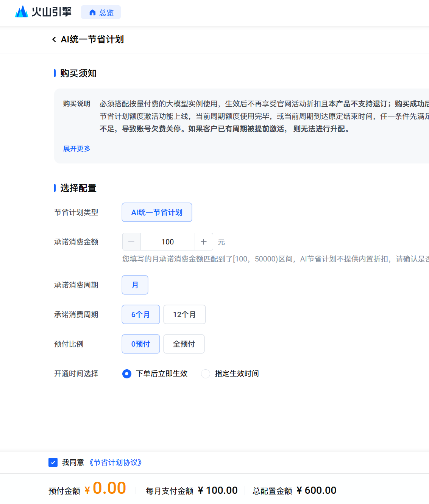The height and width of the screenshot is (504, 429).
Task: Expand purchase notes via 展开更多
Action: [x=77, y=149]
